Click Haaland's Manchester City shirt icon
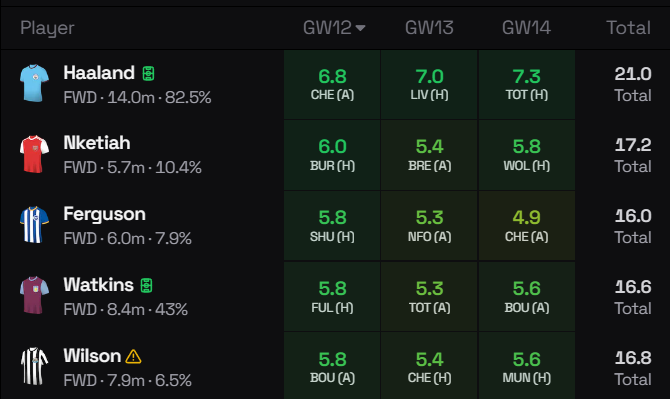 34,83
